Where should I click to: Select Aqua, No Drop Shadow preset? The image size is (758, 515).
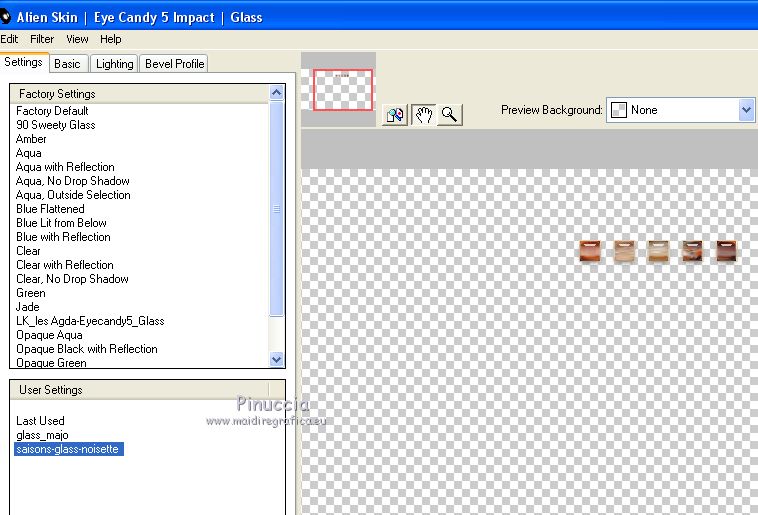[73, 181]
